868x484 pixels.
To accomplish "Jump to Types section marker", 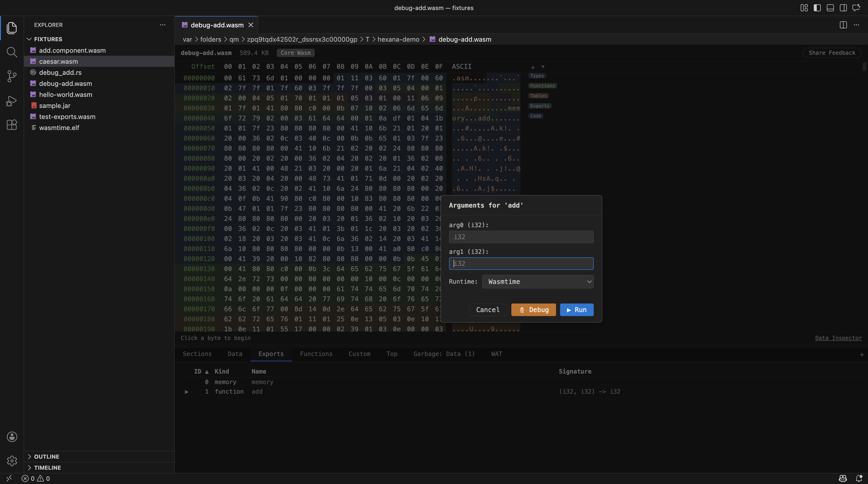I will tap(537, 76).
